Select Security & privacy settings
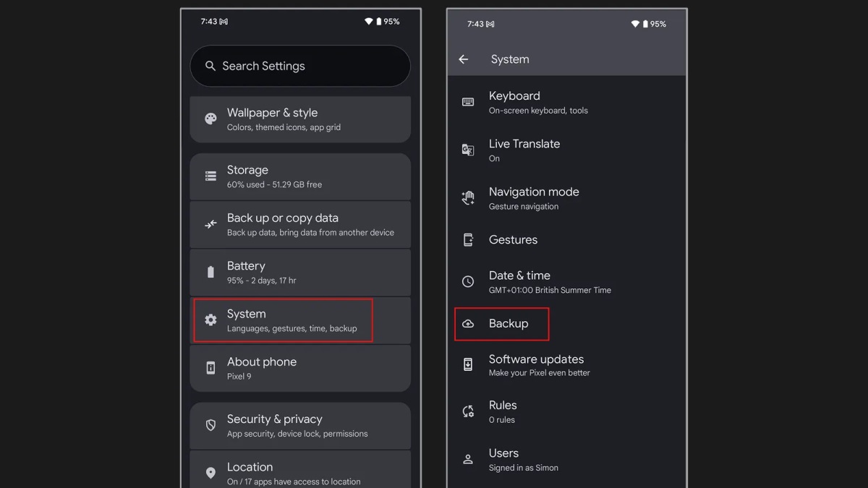Viewport: 868px width, 488px height. coord(300,426)
